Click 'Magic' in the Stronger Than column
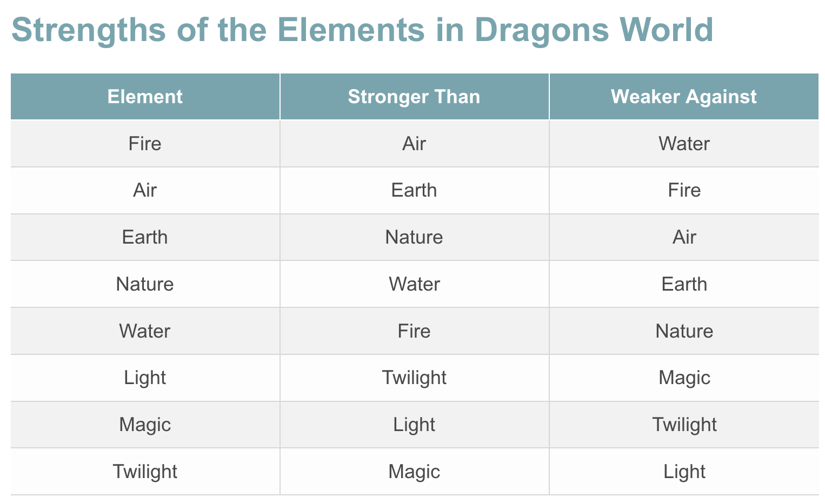 (414, 472)
